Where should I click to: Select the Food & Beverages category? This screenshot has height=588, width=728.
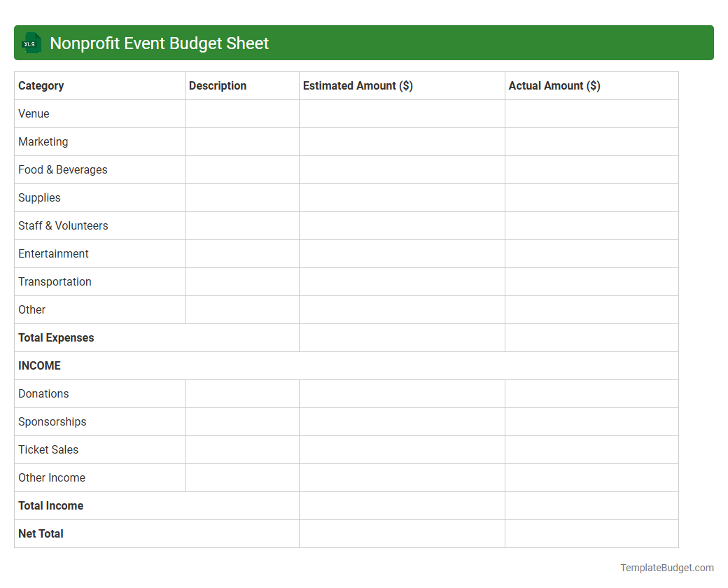(x=62, y=169)
